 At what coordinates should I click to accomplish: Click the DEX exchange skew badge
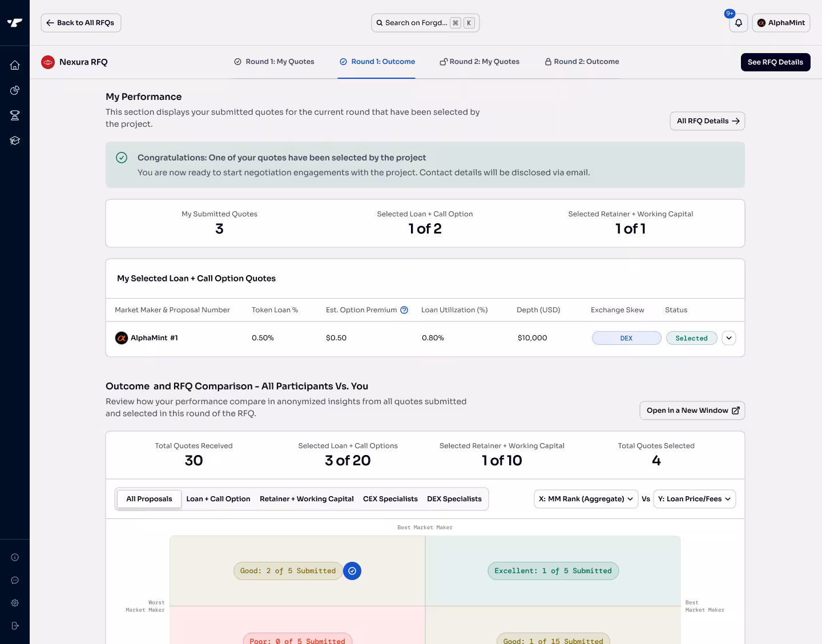(x=626, y=338)
